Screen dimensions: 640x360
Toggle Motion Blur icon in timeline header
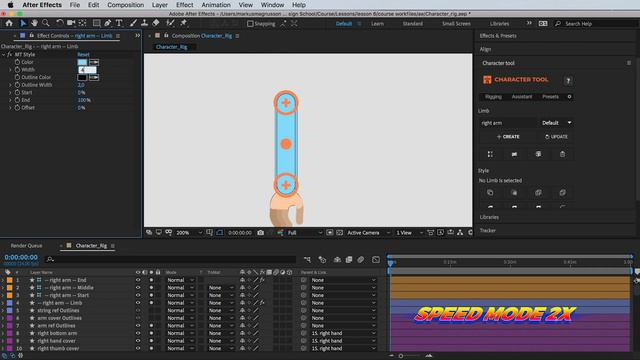(x=361, y=260)
